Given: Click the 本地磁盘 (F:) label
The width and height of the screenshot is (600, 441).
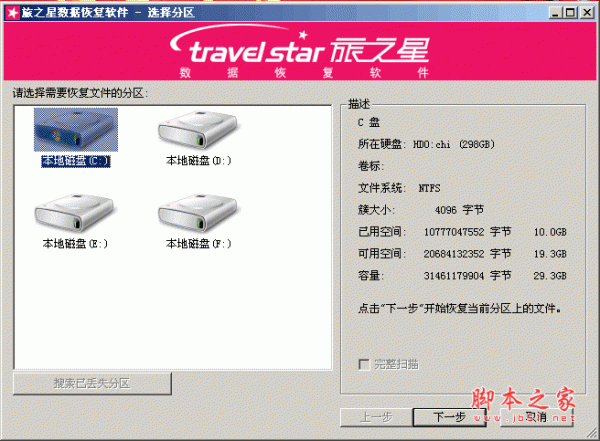Looking at the screenshot, I should (199, 243).
